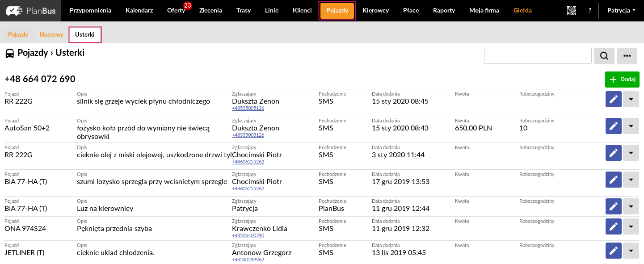Screen dimensions: 644x264
Task: Expand dropdown for 'szumi lozysko sprzegla' row
Action: click(x=631, y=180)
